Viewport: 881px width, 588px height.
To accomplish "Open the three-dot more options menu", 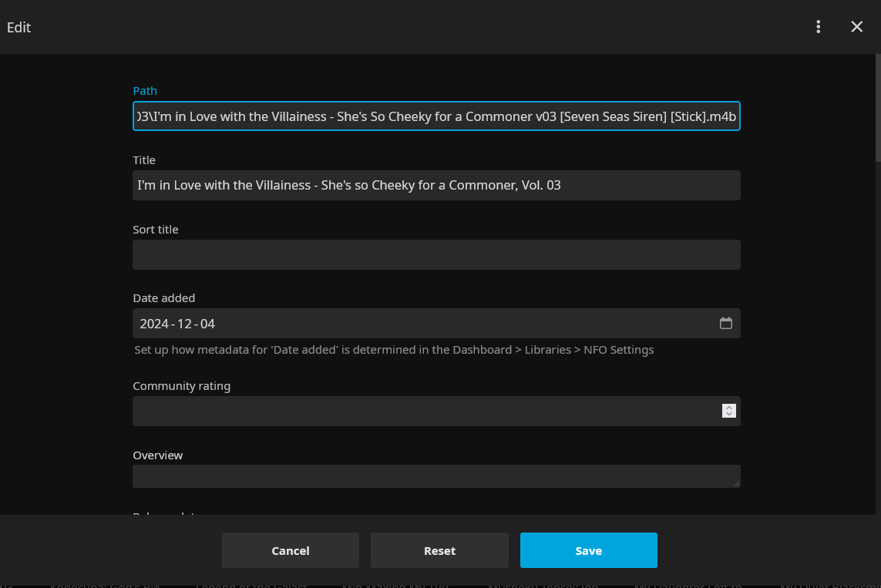I will coord(818,27).
